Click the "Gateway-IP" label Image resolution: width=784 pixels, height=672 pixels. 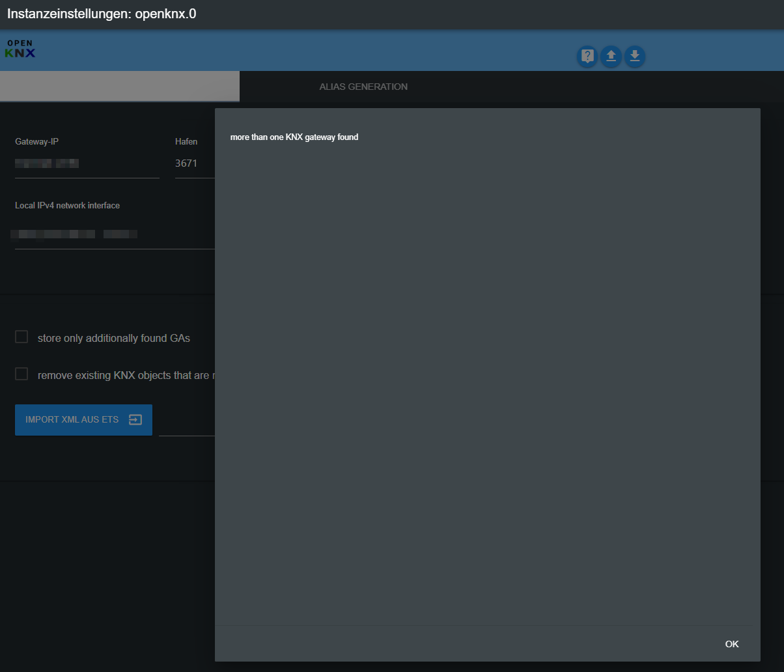36,141
